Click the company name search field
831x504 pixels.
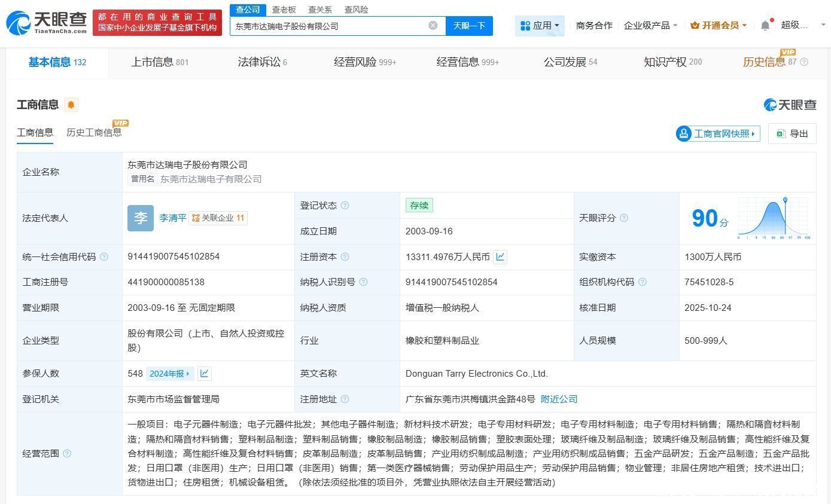click(x=329, y=26)
